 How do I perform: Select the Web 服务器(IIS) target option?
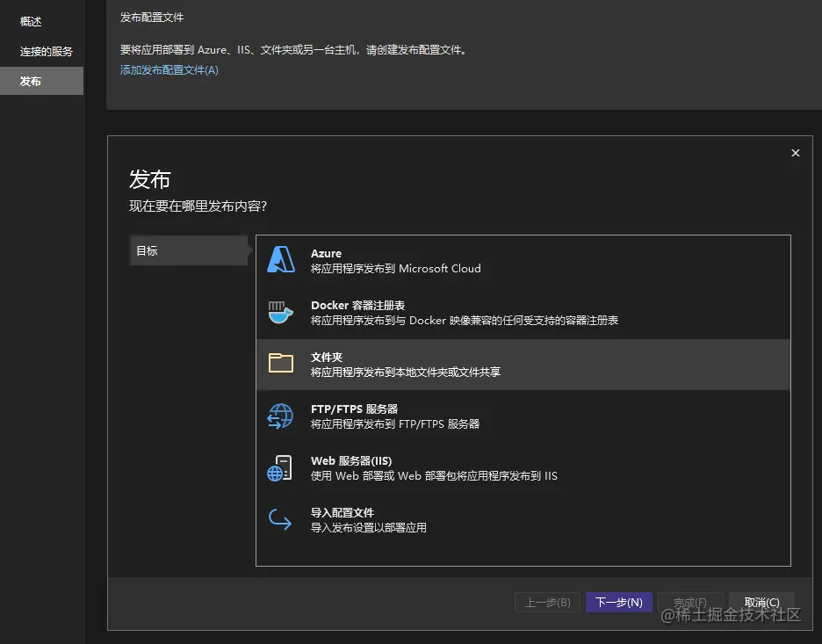tap(483, 467)
